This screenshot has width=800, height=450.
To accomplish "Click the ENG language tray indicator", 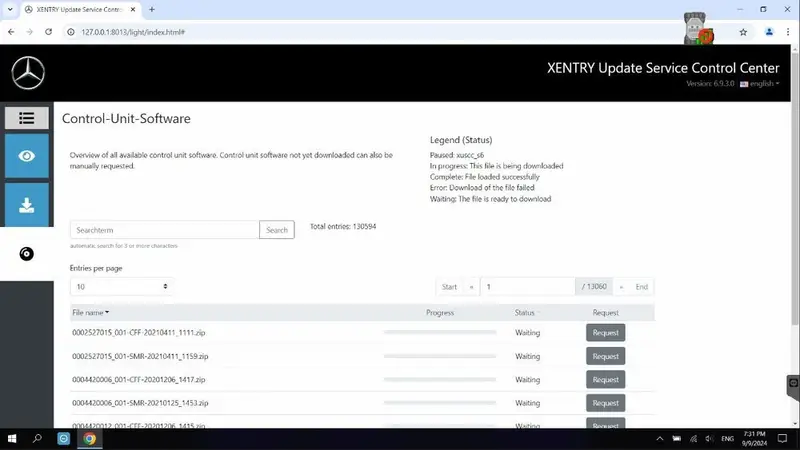I will pyautogui.click(x=728, y=439).
